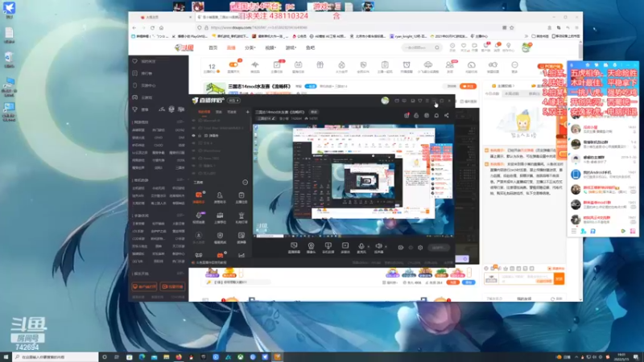Image resolution: width=644 pixels, height=362 pixels.
Task: Expand the bookmarks bar overflow chevron
Action: click(526, 36)
